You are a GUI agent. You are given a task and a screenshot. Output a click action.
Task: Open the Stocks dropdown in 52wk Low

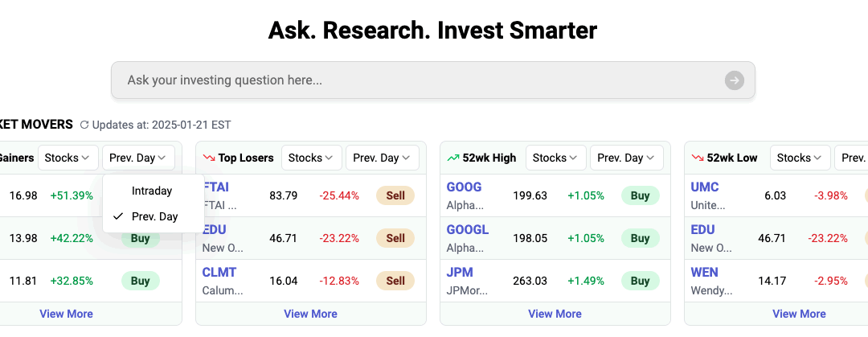pyautogui.click(x=800, y=158)
